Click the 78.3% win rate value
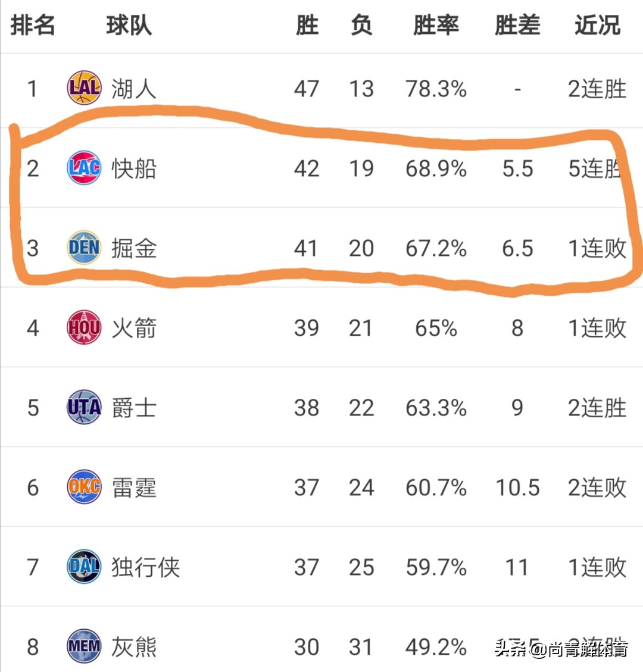 pyautogui.click(x=436, y=89)
